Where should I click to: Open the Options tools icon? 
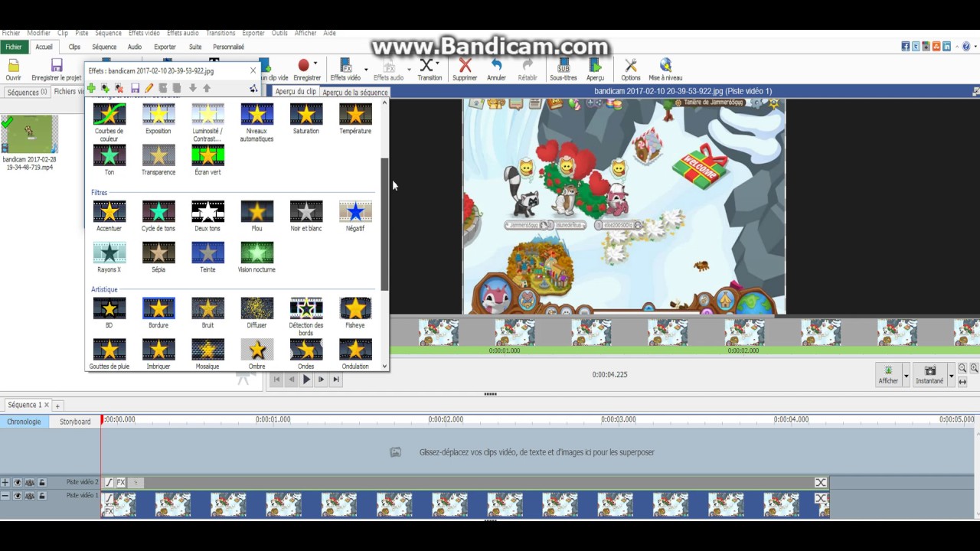(631, 70)
